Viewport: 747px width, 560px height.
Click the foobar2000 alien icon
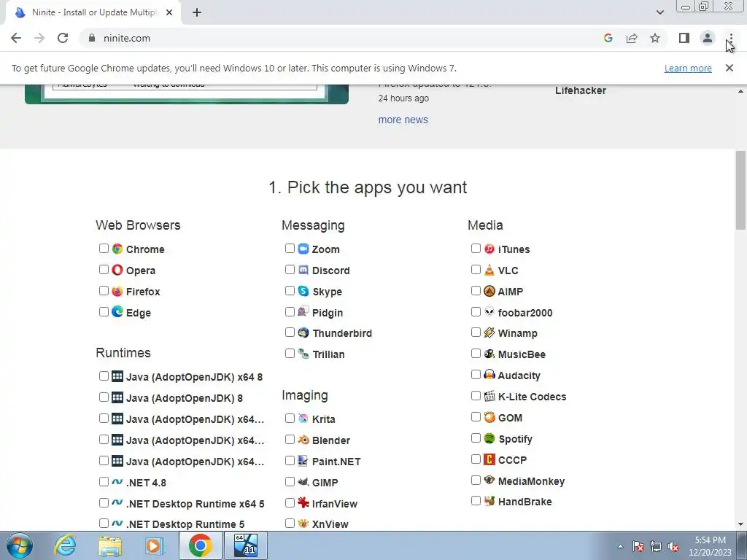click(489, 312)
